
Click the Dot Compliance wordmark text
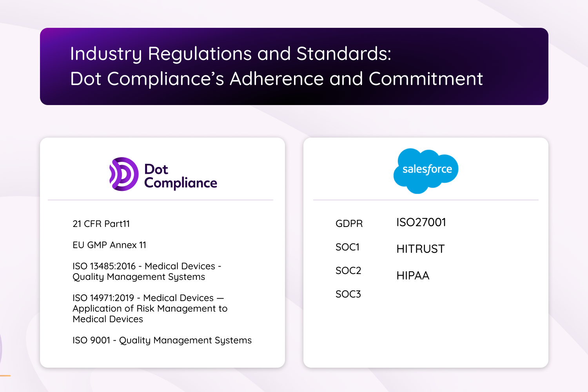point(180,176)
